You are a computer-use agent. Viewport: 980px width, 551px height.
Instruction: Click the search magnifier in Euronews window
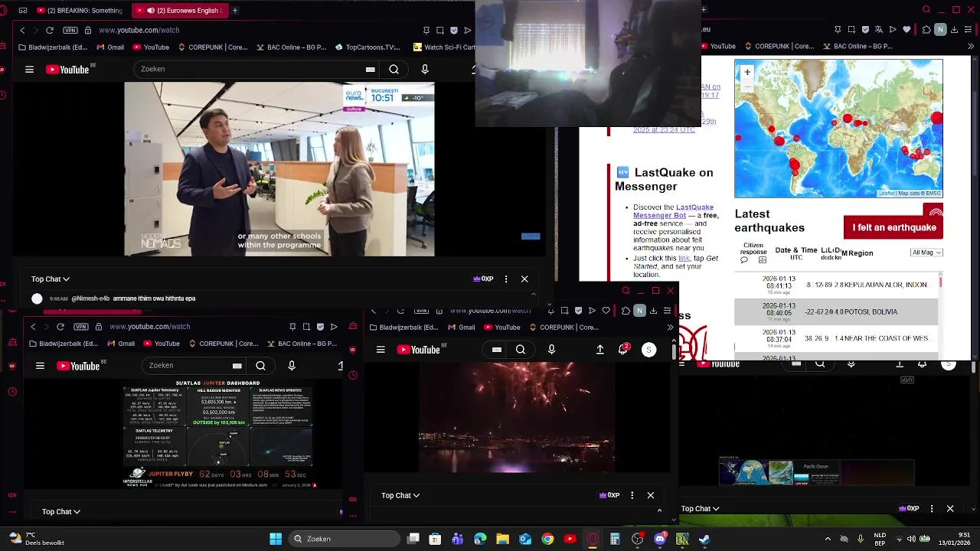pos(394,70)
